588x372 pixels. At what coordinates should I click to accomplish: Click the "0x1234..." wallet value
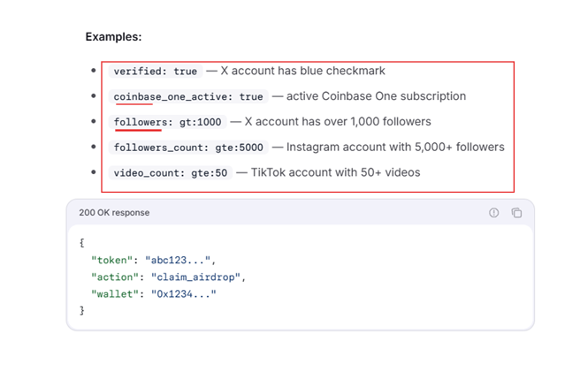(x=184, y=293)
